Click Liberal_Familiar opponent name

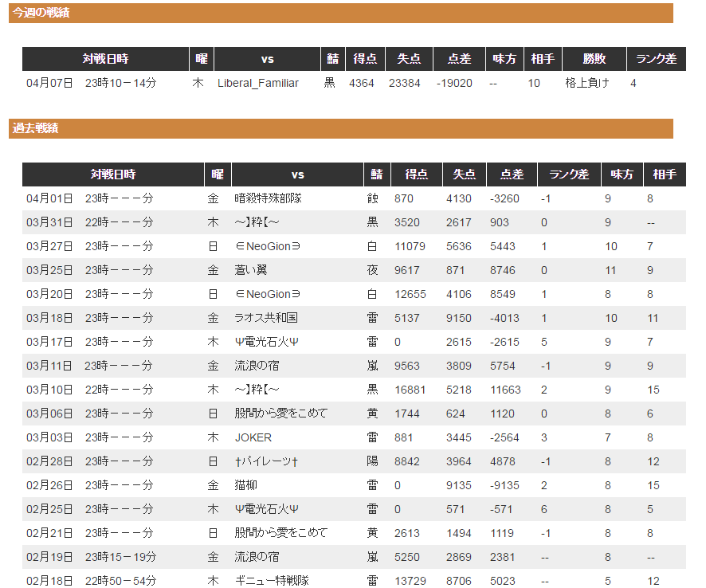pyautogui.click(x=258, y=83)
